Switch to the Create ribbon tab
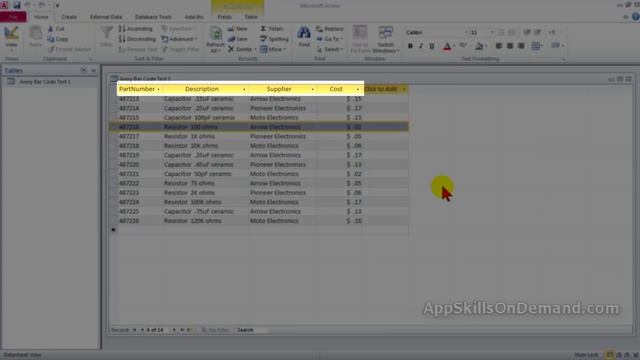 (x=69, y=17)
